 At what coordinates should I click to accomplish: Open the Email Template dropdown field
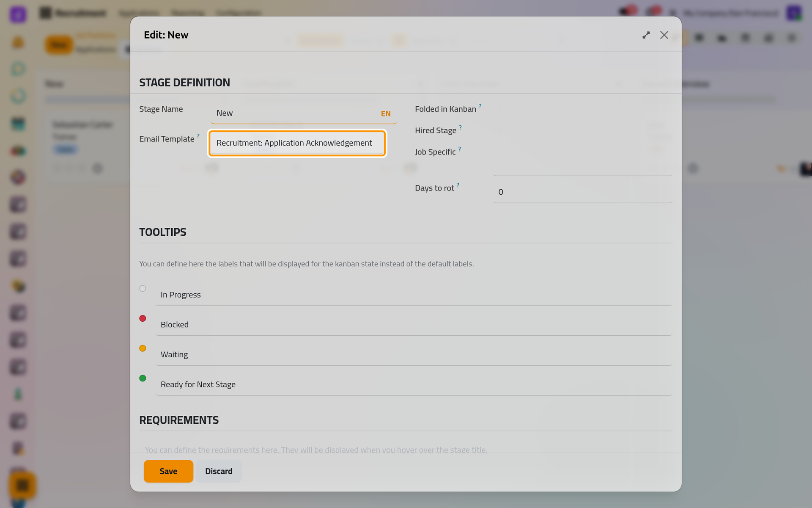(297, 143)
